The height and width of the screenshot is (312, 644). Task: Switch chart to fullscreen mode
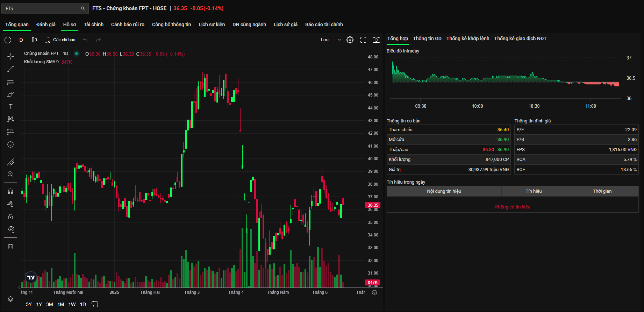(x=363, y=40)
